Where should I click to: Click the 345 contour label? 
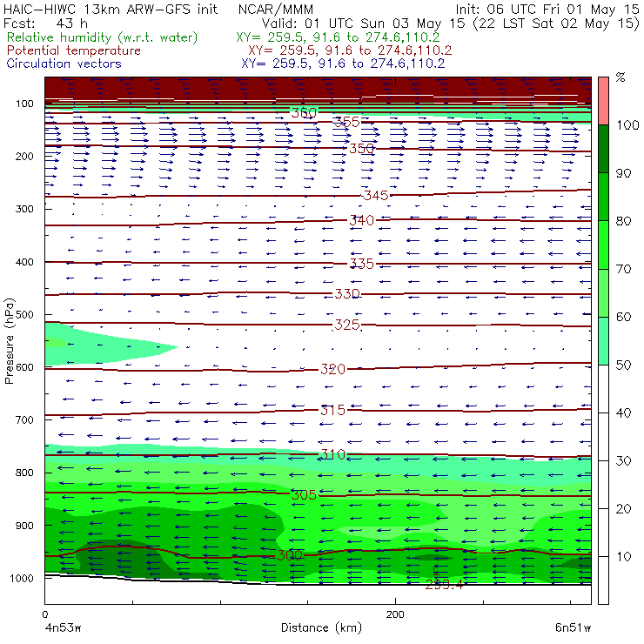pos(376,195)
